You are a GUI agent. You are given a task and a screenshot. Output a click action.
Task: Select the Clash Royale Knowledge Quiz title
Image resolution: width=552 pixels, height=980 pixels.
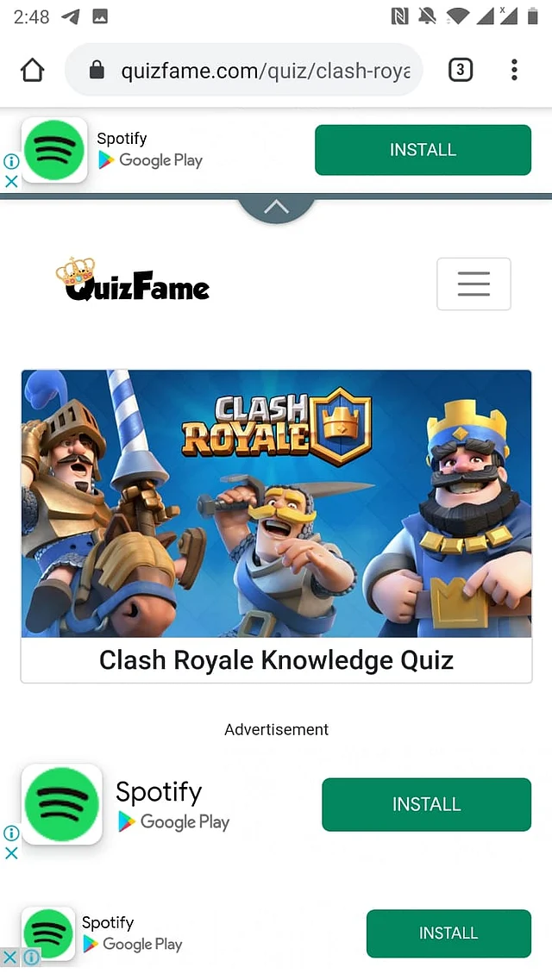(276, 660)
